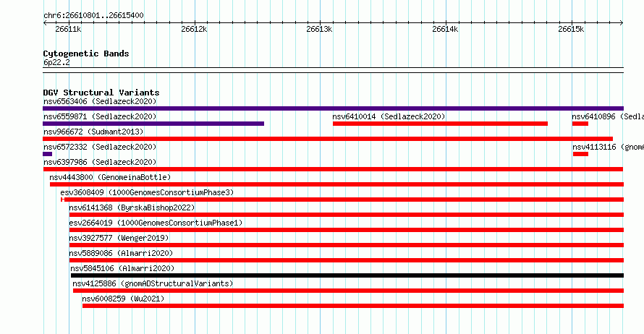Open nsv6141368 (ByrskaBishop2022) label
The width and height of the screenshot is (644, 334).
click(132, 207)
